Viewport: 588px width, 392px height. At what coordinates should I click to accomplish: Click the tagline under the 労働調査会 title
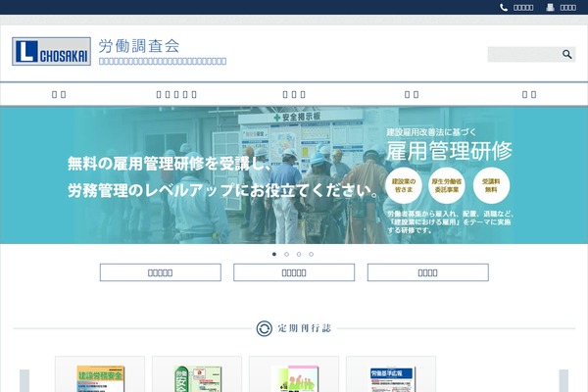[x=163, y=61]
